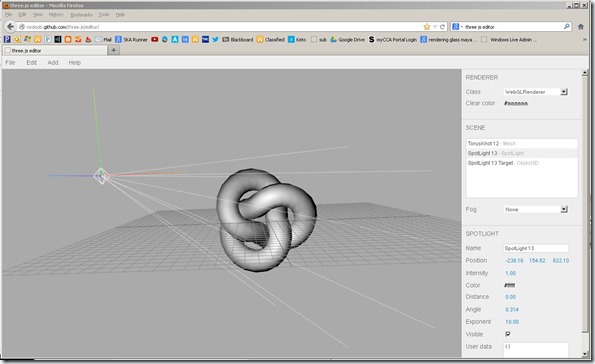Open the Twitter bird bookmark

(216, 39)
